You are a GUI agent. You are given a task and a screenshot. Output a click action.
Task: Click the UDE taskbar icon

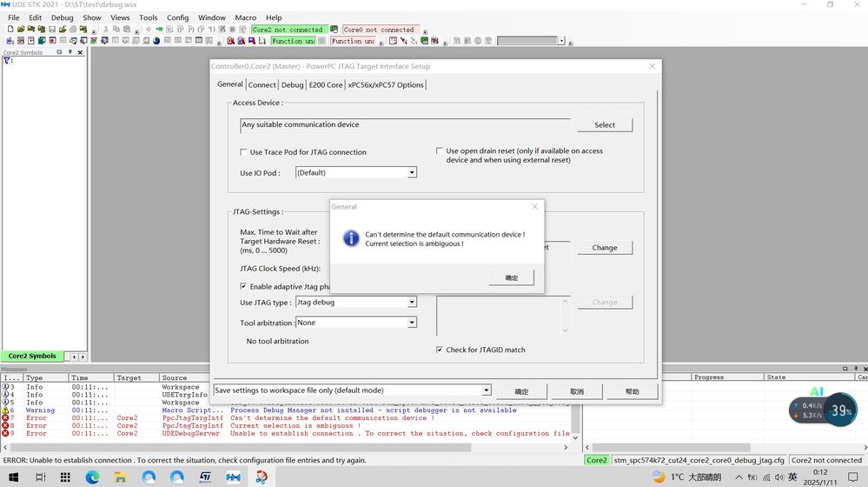tap(233, 477)
